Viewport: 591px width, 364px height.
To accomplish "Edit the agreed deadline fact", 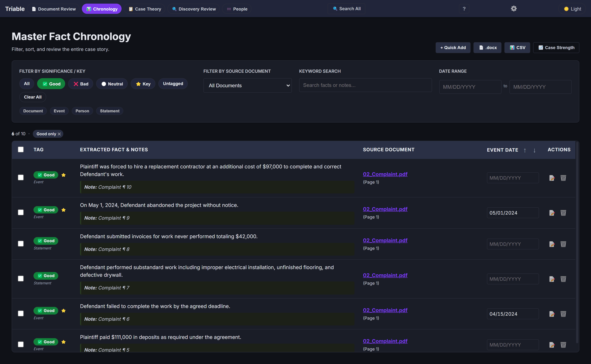I will click(552, 314).
